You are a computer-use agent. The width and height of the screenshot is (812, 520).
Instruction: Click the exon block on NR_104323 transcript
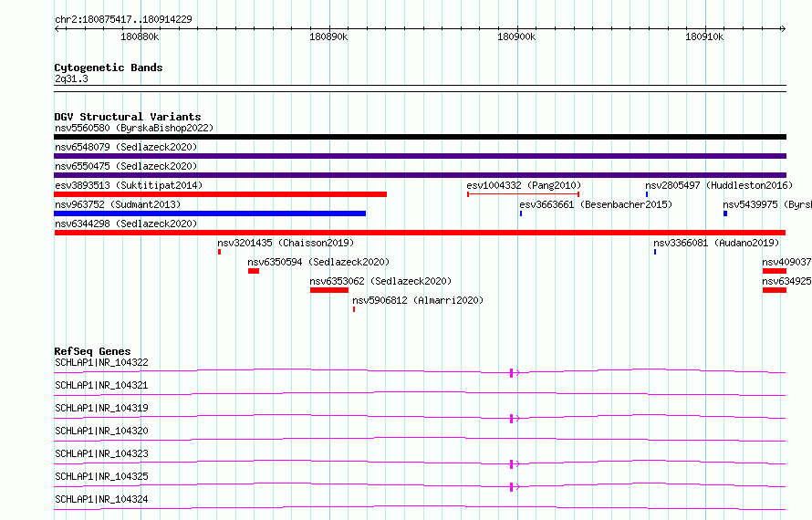pos(511,464)
